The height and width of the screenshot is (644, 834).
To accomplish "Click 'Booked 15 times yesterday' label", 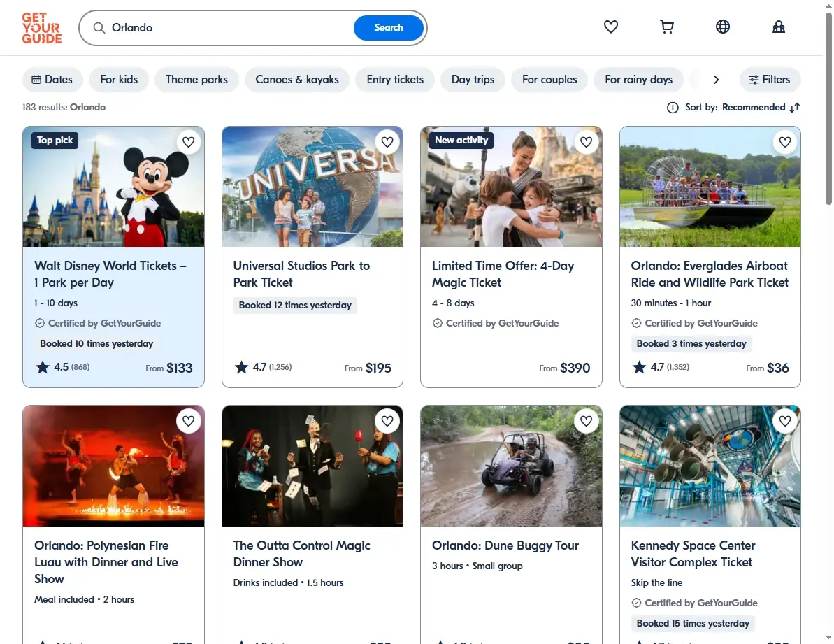I will pyautogui.click(x=693, y=623).
